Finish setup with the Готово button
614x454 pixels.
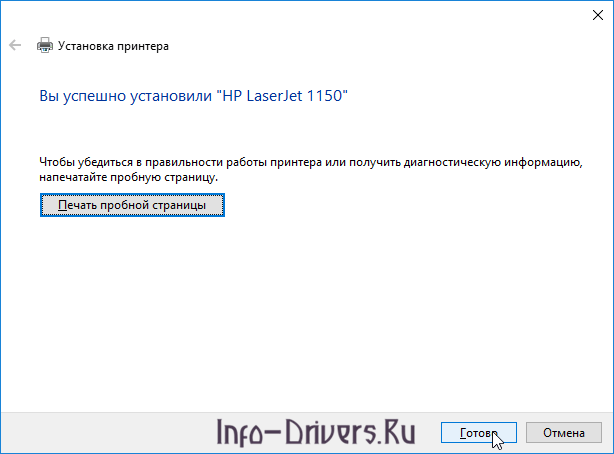tap(479, 433)
